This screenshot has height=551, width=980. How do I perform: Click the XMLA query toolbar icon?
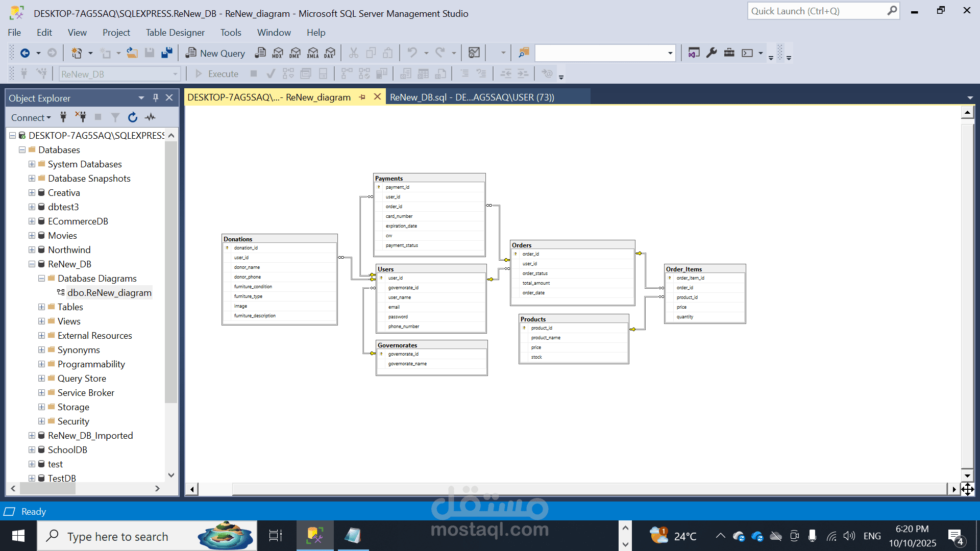click(x=313, y=53)
